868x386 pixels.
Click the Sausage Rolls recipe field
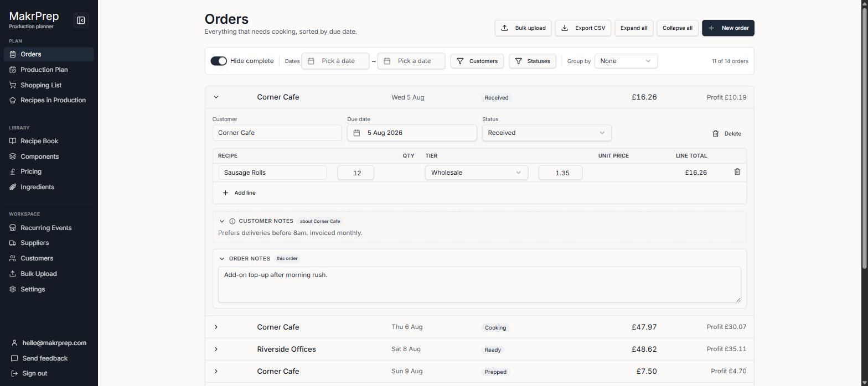[x=272, y=173]
